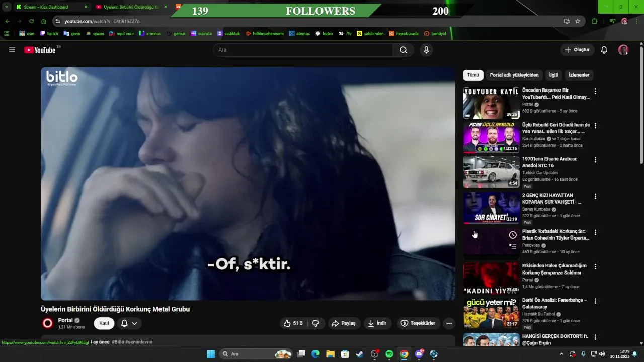
Task: Open the Chrome apps grid in bookmarks bar
Action: (7, 34)
